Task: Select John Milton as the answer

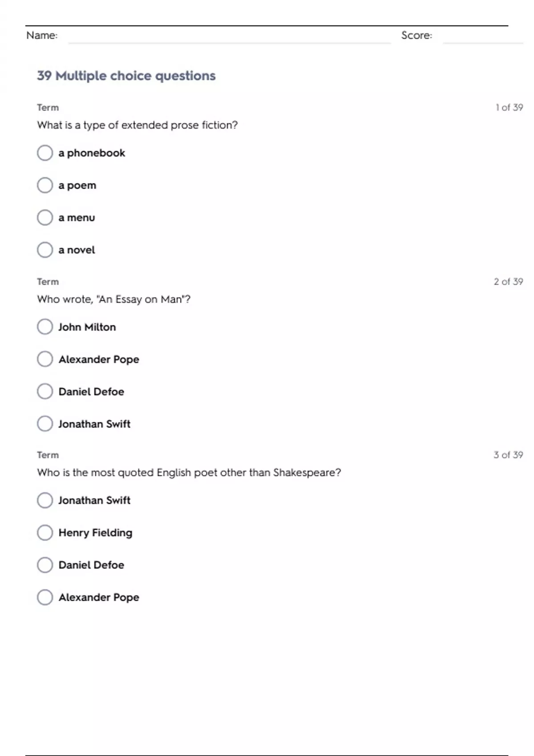Action: pyautogui.click(x=45, y=327)
